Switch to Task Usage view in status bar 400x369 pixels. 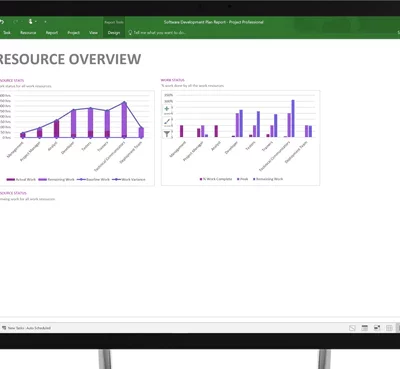click(365, 328)
